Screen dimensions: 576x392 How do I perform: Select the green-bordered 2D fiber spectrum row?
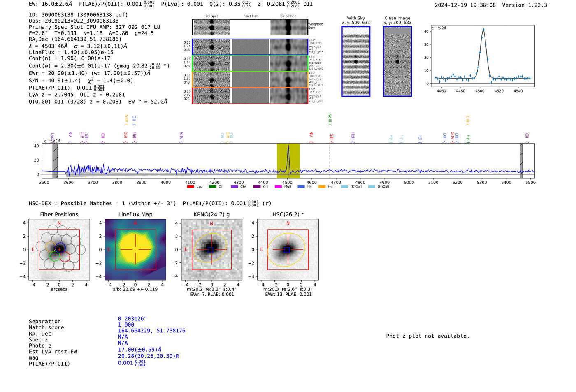(x=250, y=63)
